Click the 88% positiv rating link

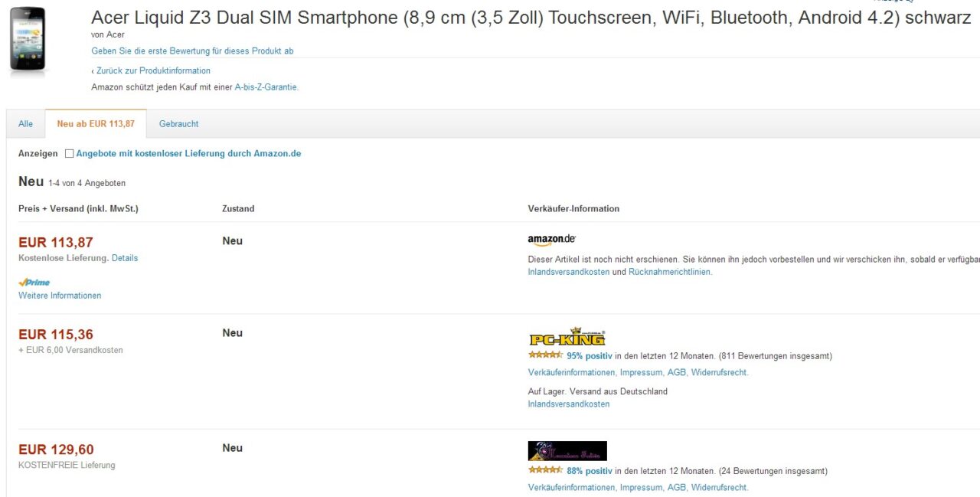click(590, 471)
